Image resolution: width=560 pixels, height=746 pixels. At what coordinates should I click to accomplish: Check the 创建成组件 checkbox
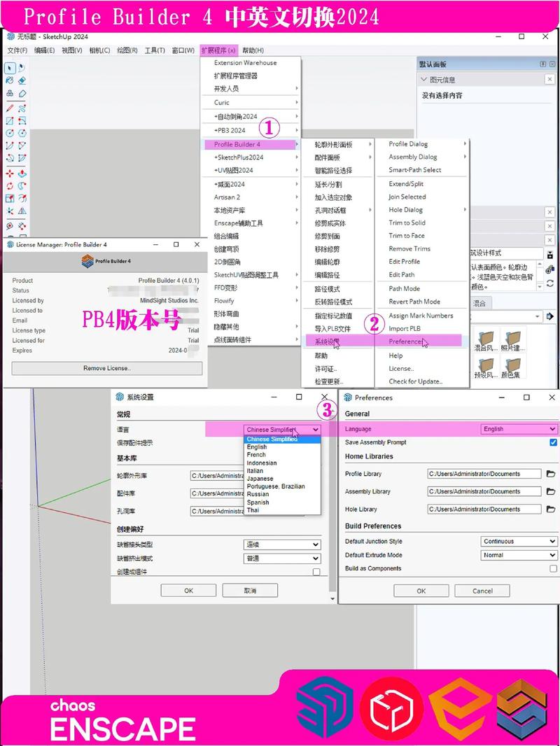[x=316, y=572]
